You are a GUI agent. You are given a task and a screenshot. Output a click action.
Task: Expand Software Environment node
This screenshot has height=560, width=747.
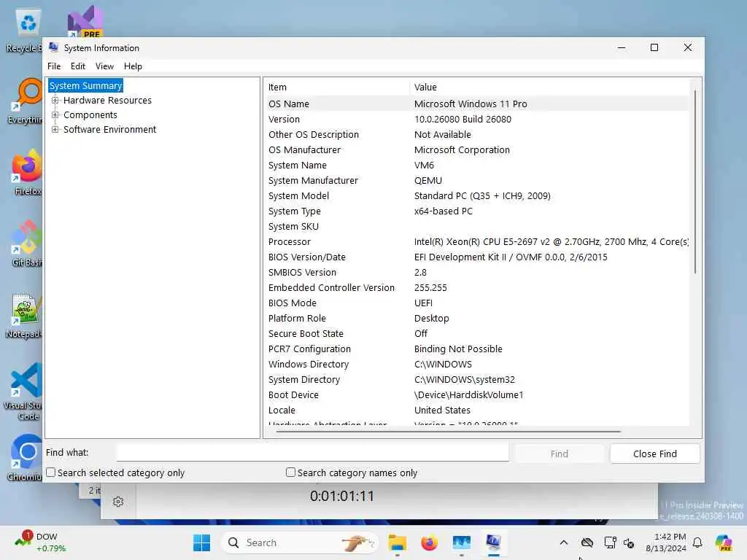click(x=55, y=130)
